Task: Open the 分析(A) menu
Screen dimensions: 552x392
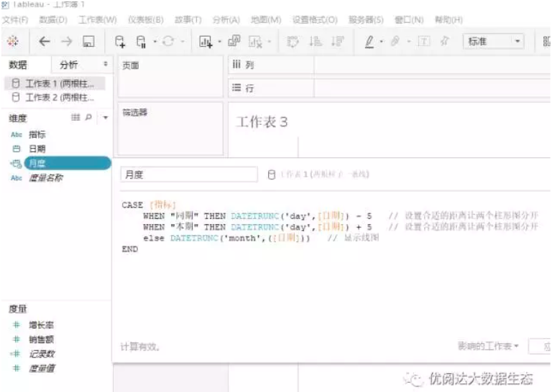Action: (x=226, y=19)
